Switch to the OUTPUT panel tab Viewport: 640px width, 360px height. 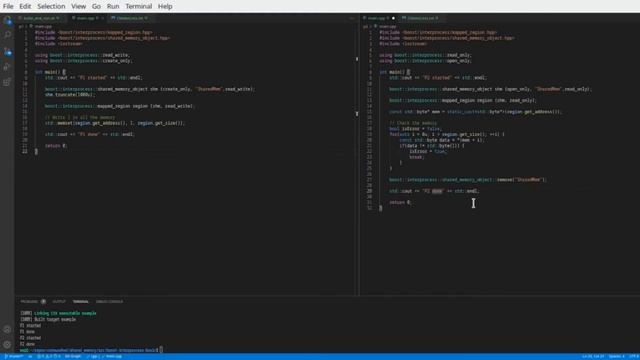[59, 302]
